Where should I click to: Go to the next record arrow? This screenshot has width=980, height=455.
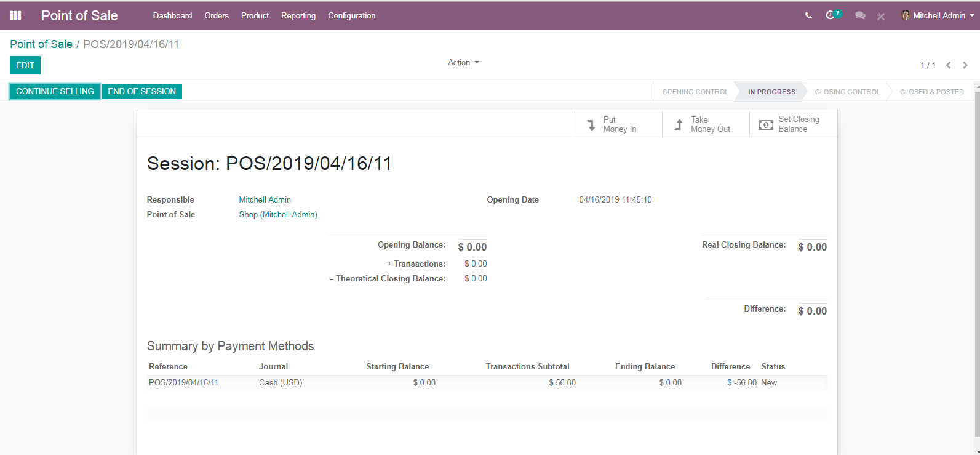point(965,65)
